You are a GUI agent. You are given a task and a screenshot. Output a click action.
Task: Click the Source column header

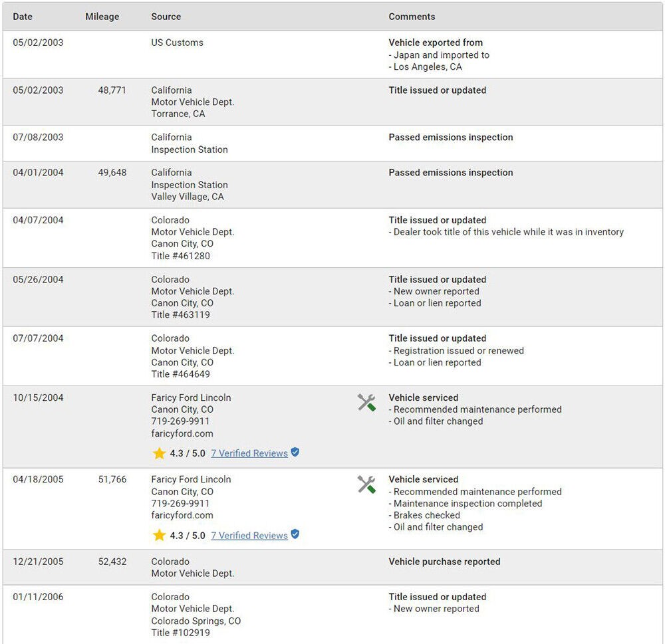tap(166, 17)
